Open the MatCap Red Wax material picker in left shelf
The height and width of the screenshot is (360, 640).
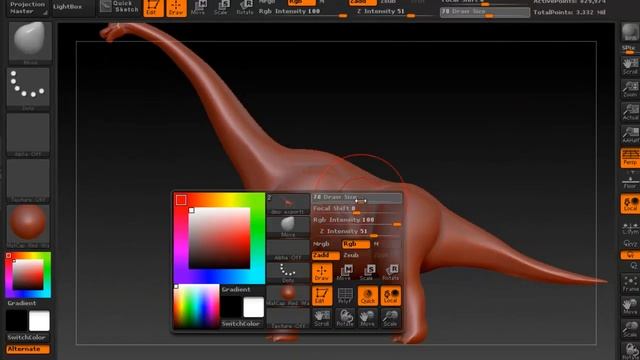click(28, 226)
